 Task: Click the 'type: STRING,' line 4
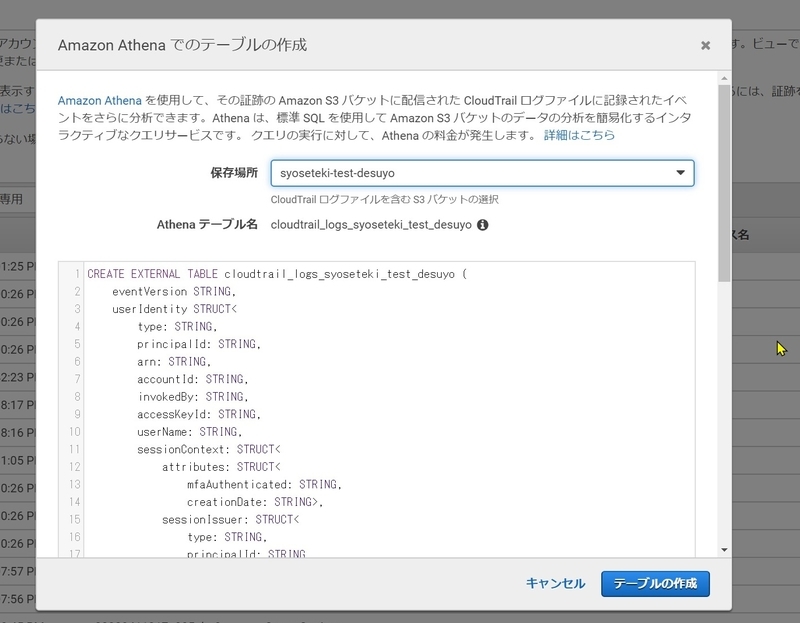(177, 327)
